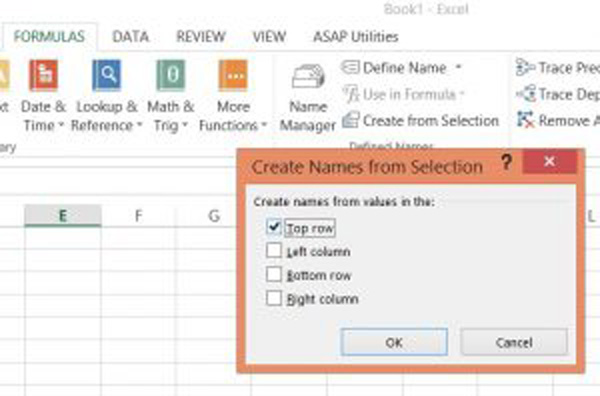The width and height of the screenshot is (600, 396).
Task: Open the Lookup & Reference functions icon
Action: (x=106, y=75)
